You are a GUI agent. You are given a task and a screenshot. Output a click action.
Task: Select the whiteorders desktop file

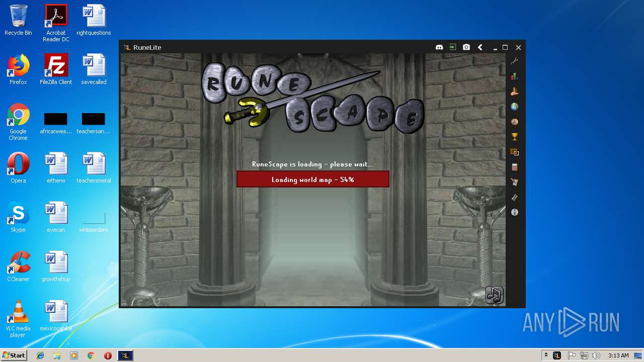[94, 222]
